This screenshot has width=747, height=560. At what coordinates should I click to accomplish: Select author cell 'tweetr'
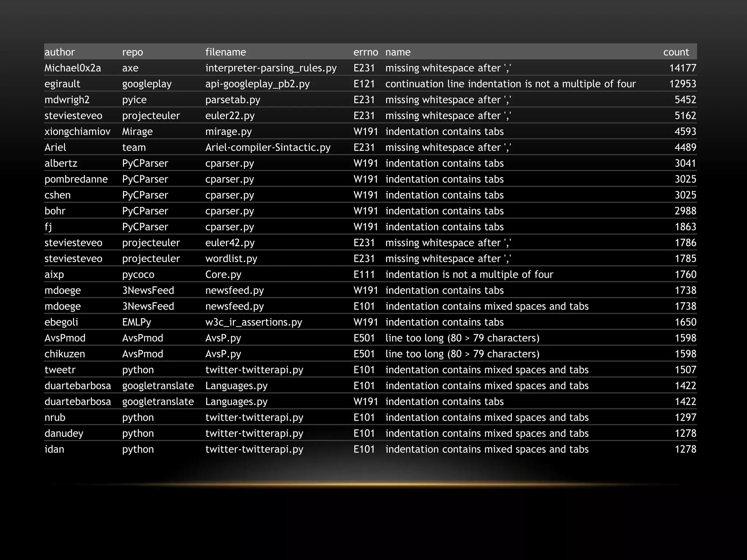(60, 370)
